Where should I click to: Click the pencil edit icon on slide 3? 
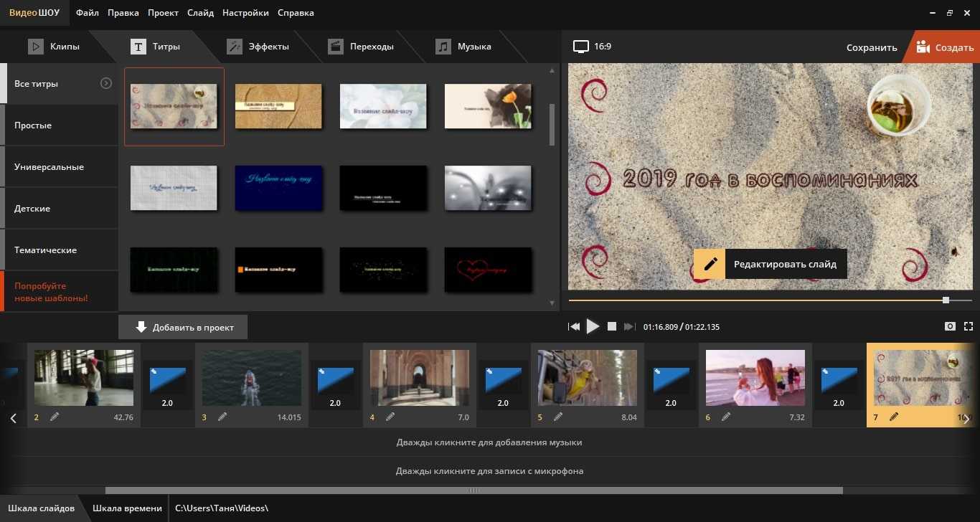click(x=222, y=417)
